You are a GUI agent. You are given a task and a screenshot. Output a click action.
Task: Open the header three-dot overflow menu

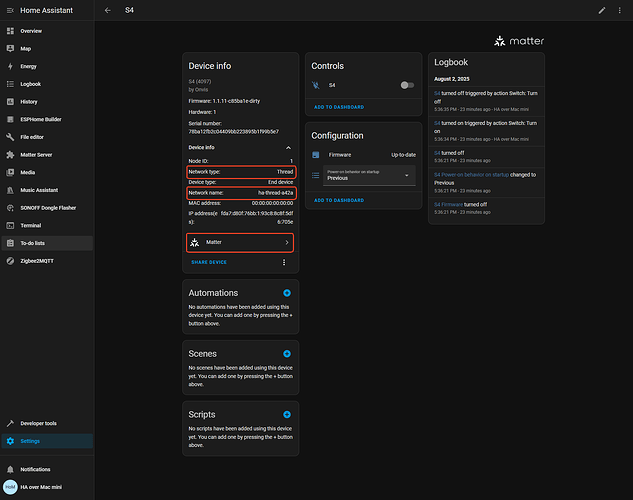point(620,10)
